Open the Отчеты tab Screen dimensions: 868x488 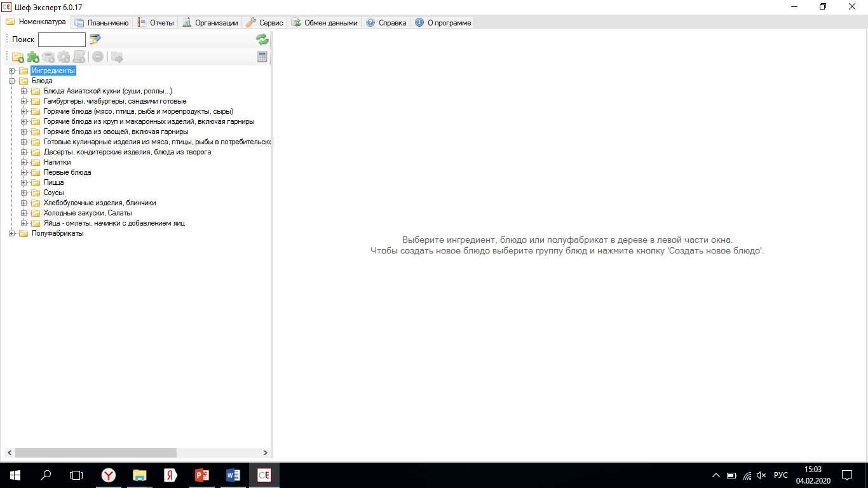(x=156, y=22)
